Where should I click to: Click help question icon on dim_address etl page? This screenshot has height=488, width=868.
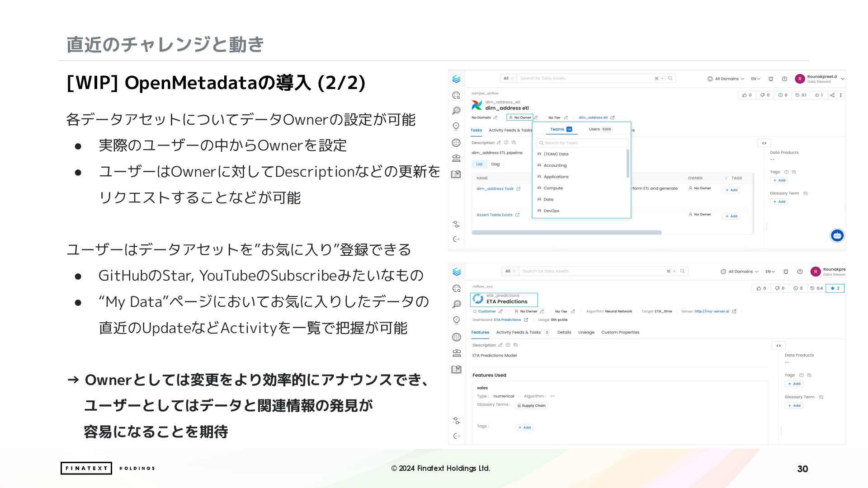[x=784, y=79]
